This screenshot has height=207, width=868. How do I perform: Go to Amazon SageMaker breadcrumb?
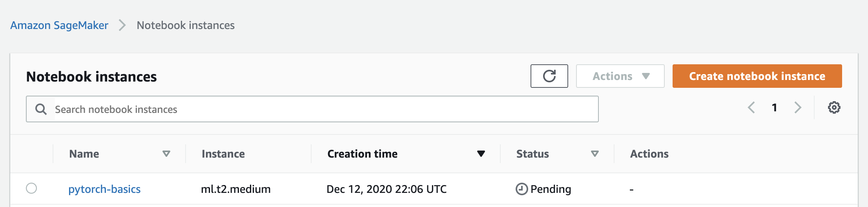pos(59,25)
